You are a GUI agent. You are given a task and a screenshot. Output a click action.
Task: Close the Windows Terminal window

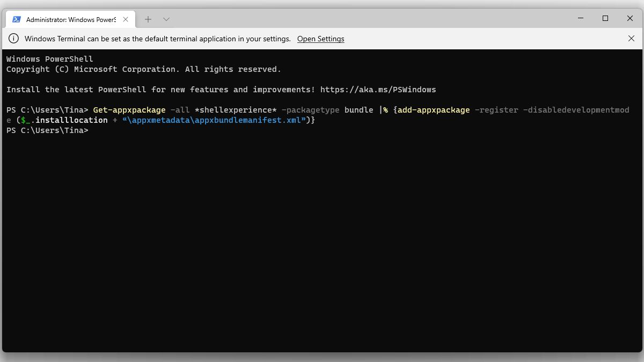pos(630,19)
